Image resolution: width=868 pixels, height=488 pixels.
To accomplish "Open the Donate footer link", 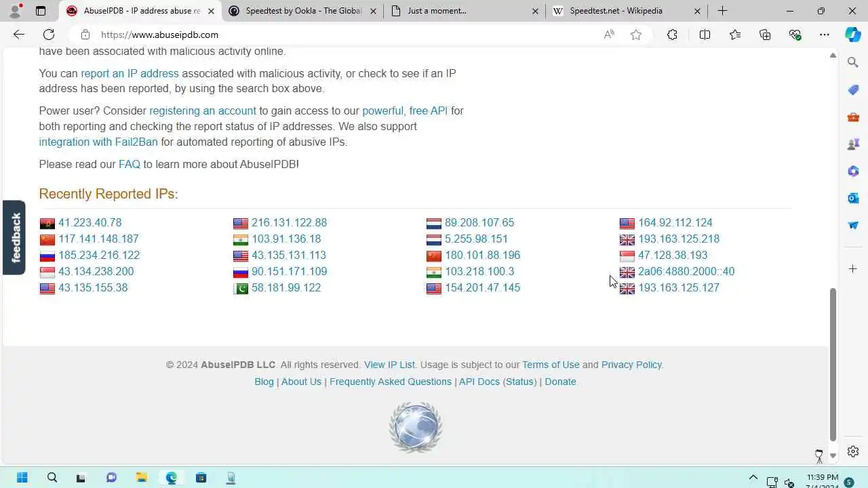I will pyautogui.click(x=560, y=382).
